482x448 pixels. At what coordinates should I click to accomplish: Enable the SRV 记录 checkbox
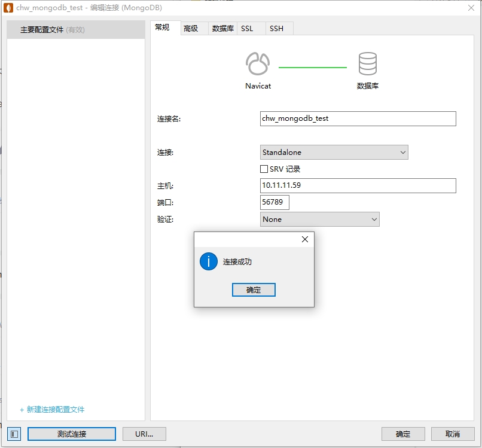coord(264,169)
